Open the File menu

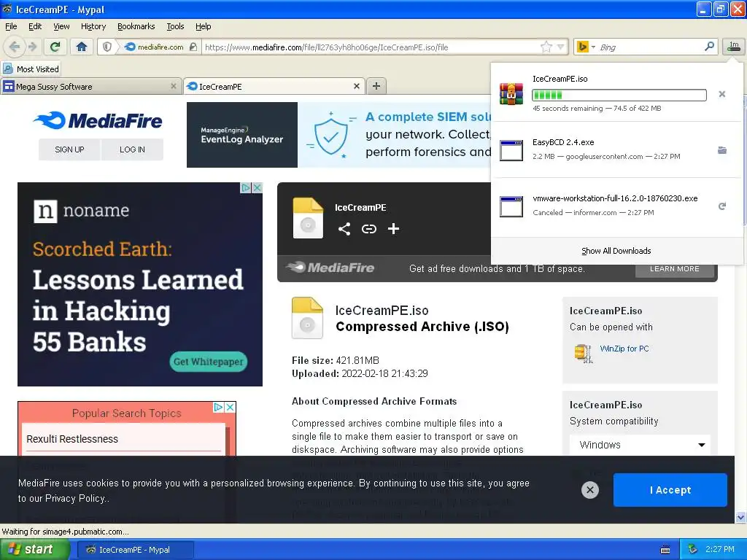pos(11,26)
